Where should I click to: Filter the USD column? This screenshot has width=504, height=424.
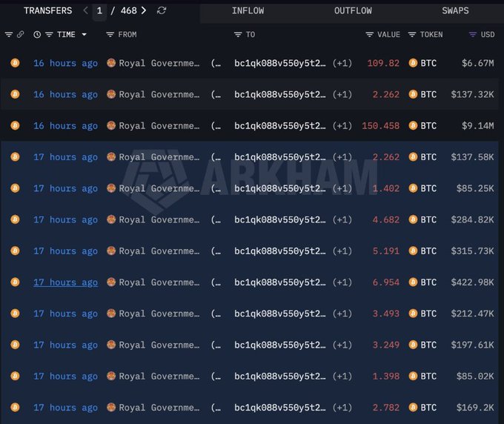pos(473,34)
